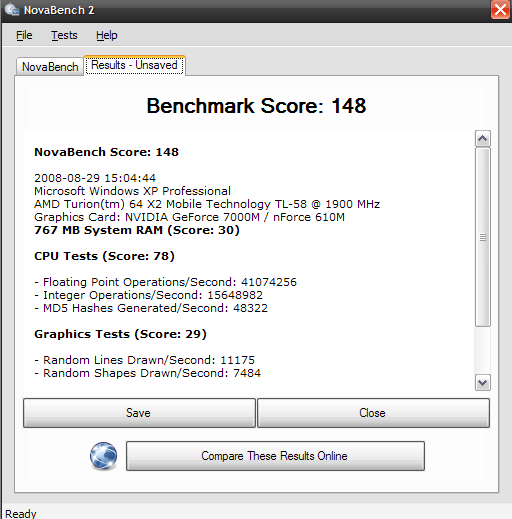Click the CPU Tests score line

104,256
